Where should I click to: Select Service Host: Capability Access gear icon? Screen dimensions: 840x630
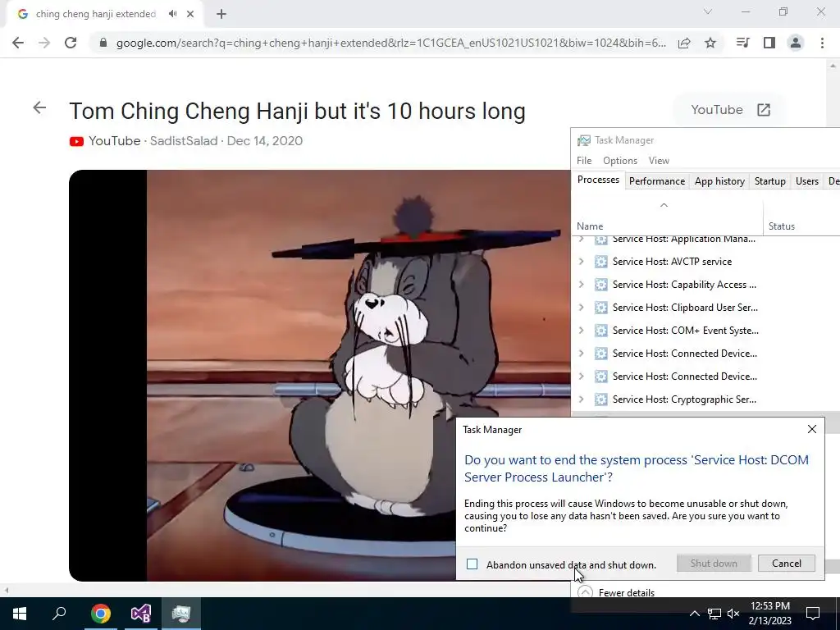coord(601,285)
